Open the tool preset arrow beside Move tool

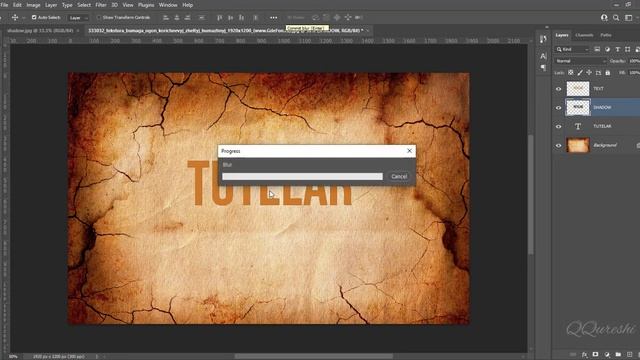23,18
